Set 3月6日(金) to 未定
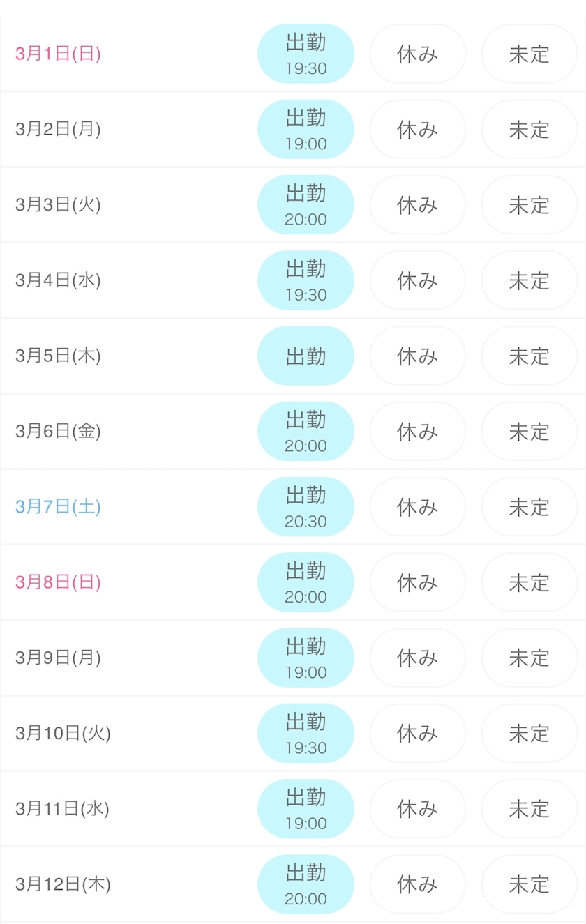This screenshot has width=586, height=924. point(529,431)
